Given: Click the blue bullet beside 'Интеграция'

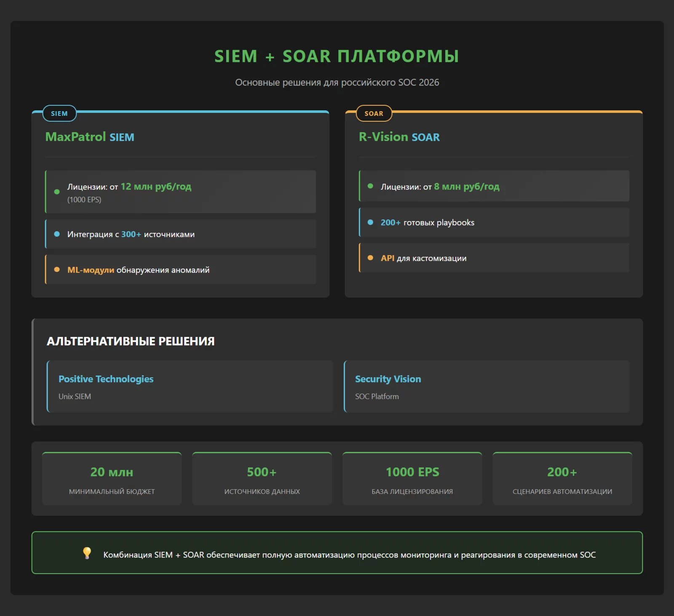Looking at the screenshot, I should click(x=57, y=234).
